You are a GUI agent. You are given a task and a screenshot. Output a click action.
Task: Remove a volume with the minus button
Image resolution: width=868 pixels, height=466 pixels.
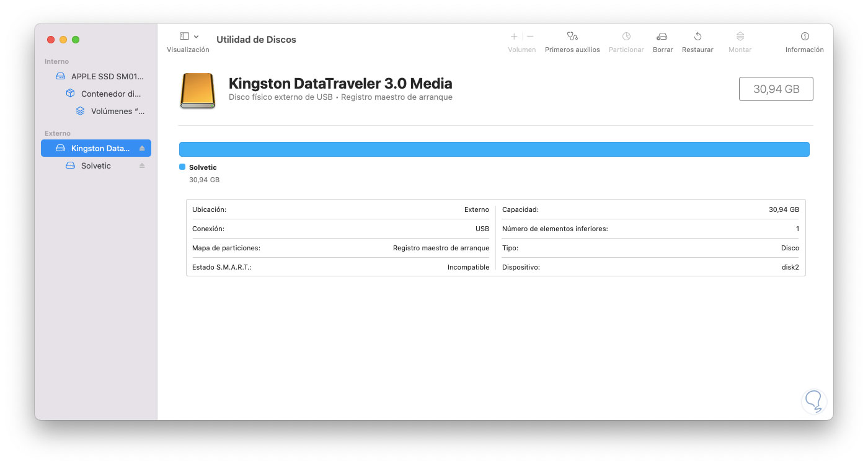(530, 37)
